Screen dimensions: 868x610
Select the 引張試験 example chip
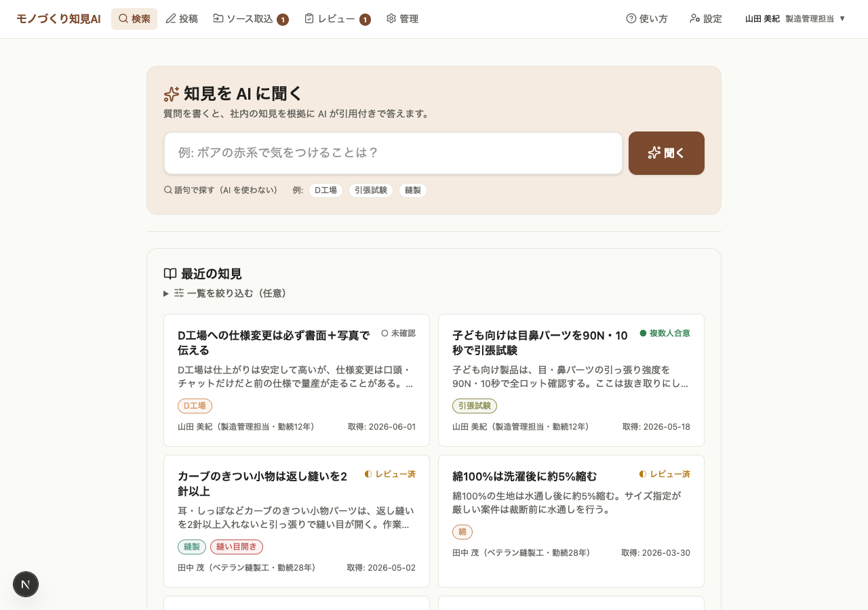point(371,190)
